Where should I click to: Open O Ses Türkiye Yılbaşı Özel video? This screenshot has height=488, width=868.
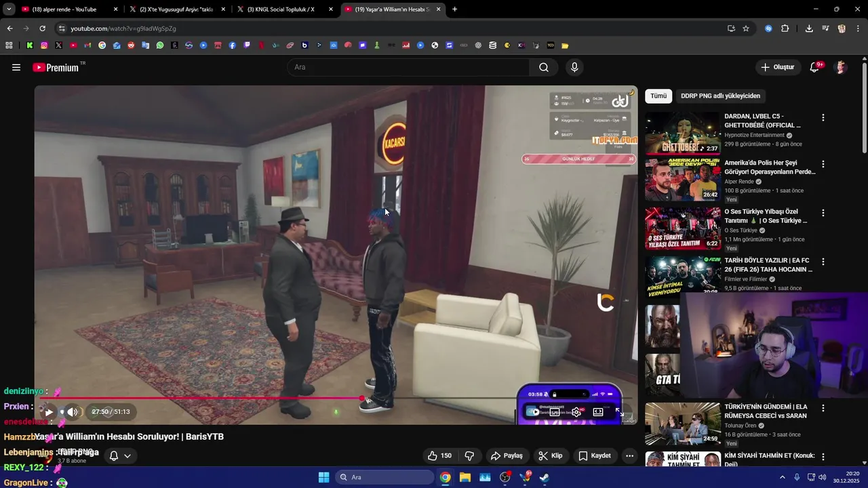(682, 229)
